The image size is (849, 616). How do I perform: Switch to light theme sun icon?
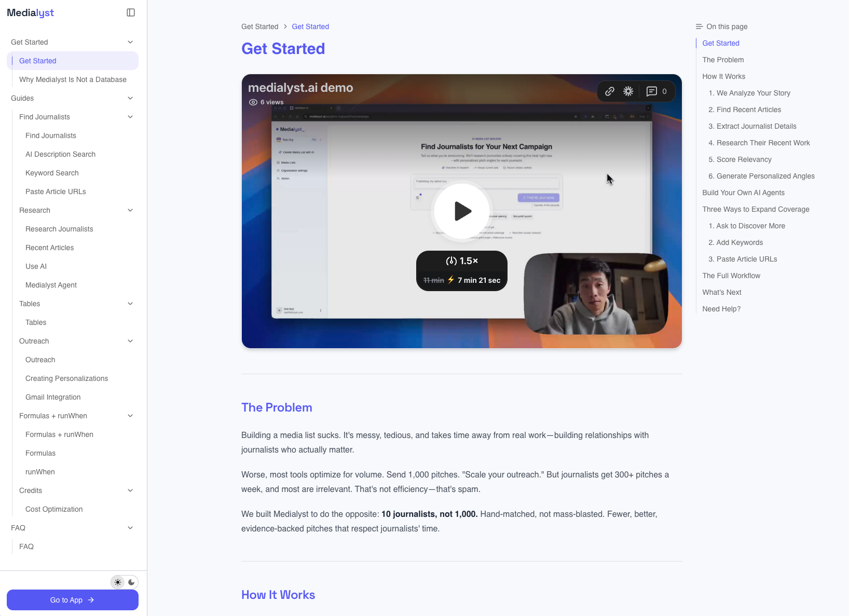pos(118,582)
